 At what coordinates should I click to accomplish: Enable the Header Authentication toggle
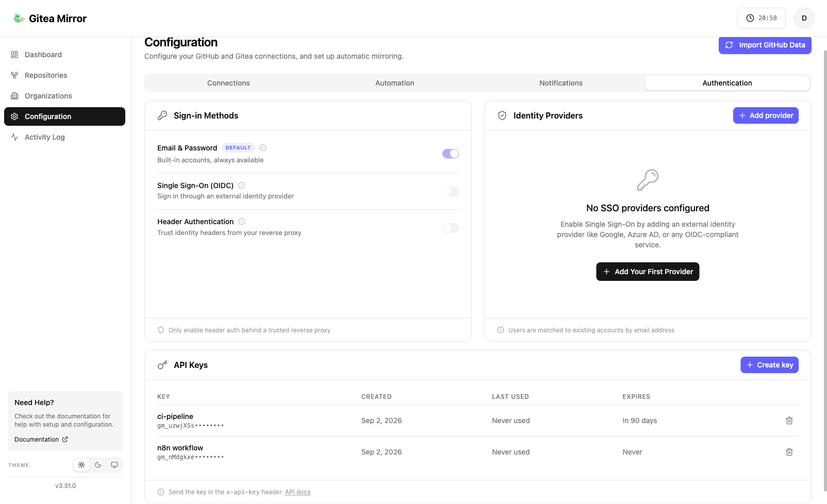[451, 228]
